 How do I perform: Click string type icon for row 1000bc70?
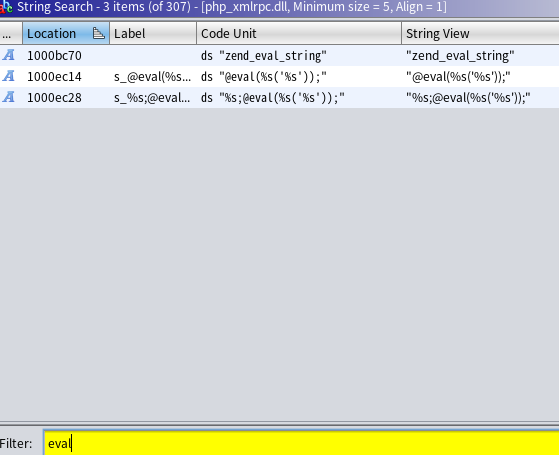(9, 55)
